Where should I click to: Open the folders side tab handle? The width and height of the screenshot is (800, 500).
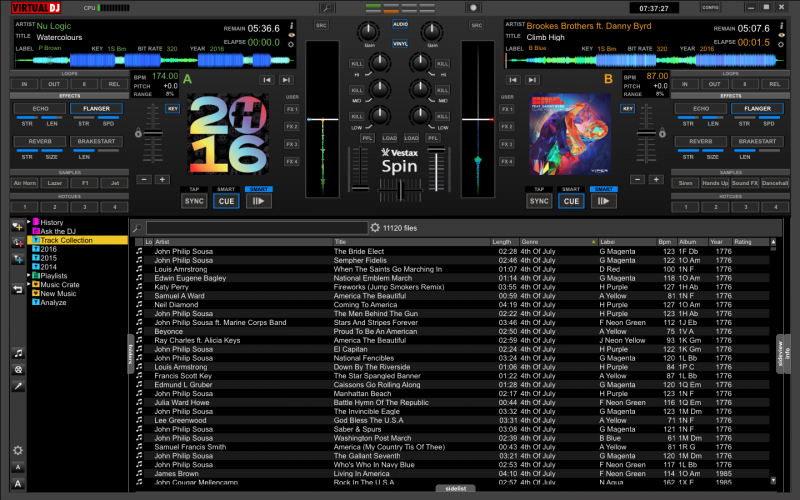click(131, 354)
